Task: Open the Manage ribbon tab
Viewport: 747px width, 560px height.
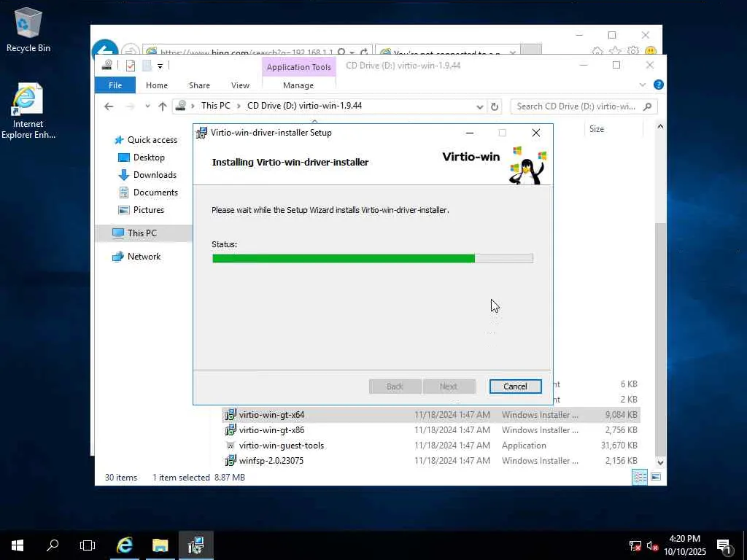Action: pyautogui.click(x=298, y=85)
